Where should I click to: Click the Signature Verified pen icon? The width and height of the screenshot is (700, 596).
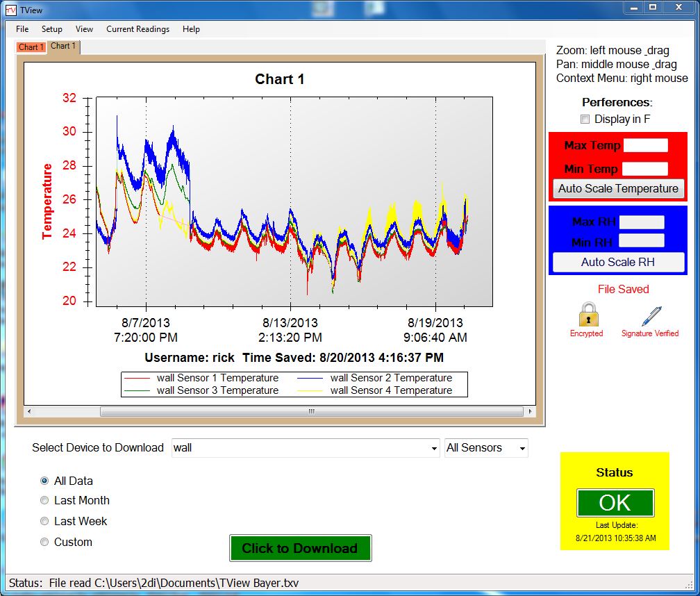[651, 316]
